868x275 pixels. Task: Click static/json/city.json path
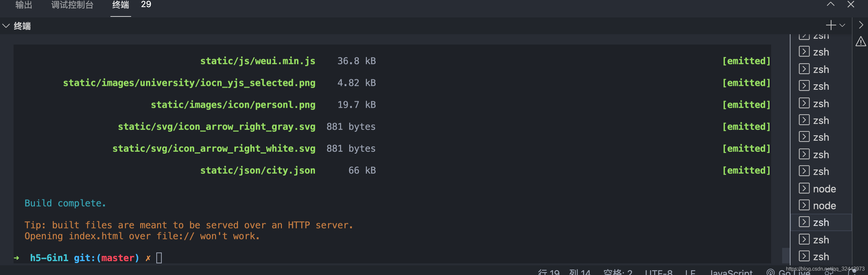tap(258, 170)
